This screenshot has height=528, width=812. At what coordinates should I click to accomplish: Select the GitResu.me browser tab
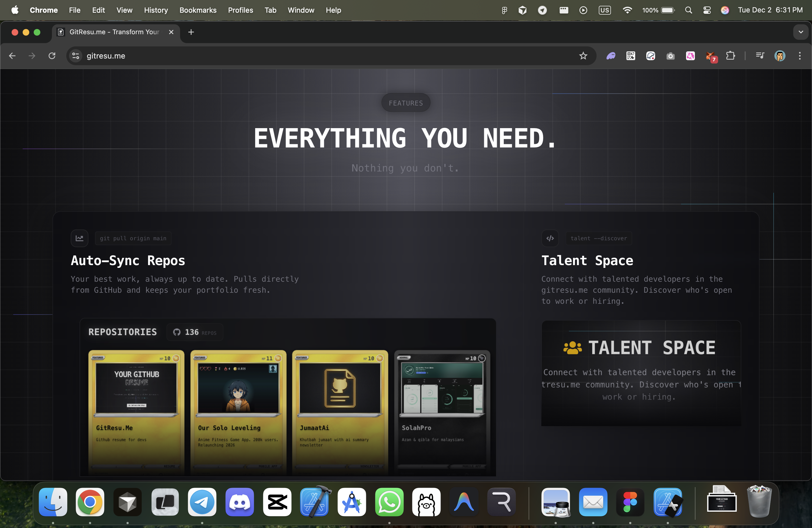point(113,32)
